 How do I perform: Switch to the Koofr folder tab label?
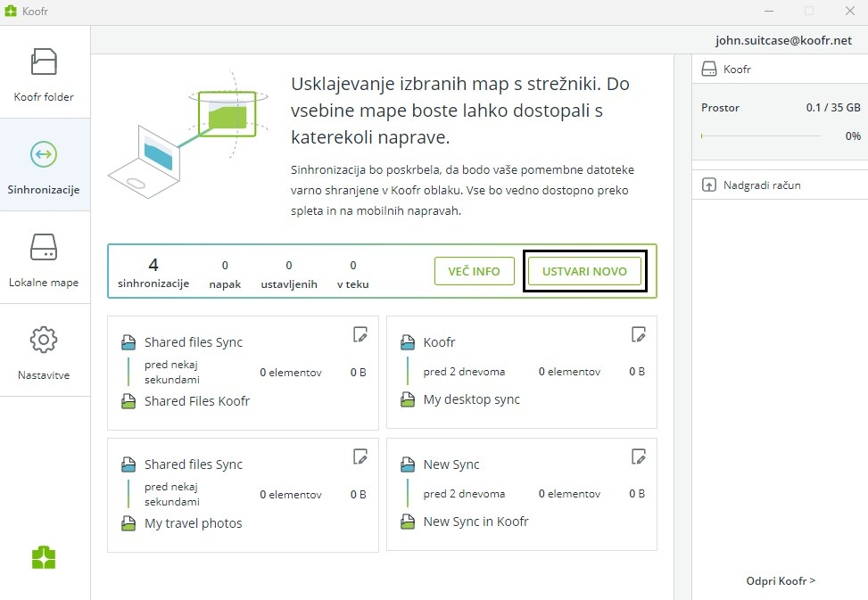click(x=44, y=97)
